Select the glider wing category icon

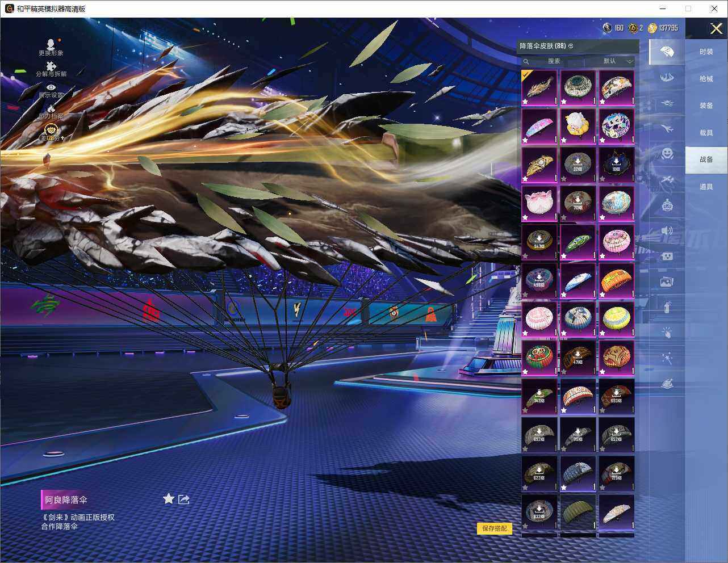coord(667,77)
